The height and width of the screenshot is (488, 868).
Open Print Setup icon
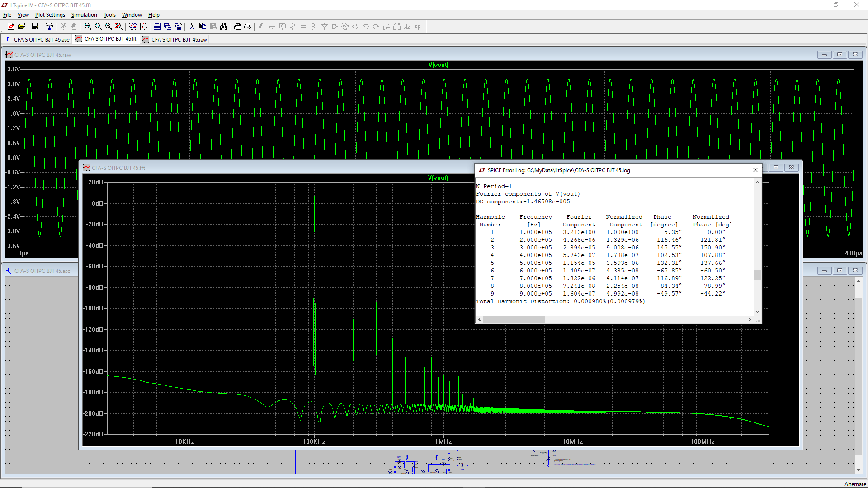[237, 27]
